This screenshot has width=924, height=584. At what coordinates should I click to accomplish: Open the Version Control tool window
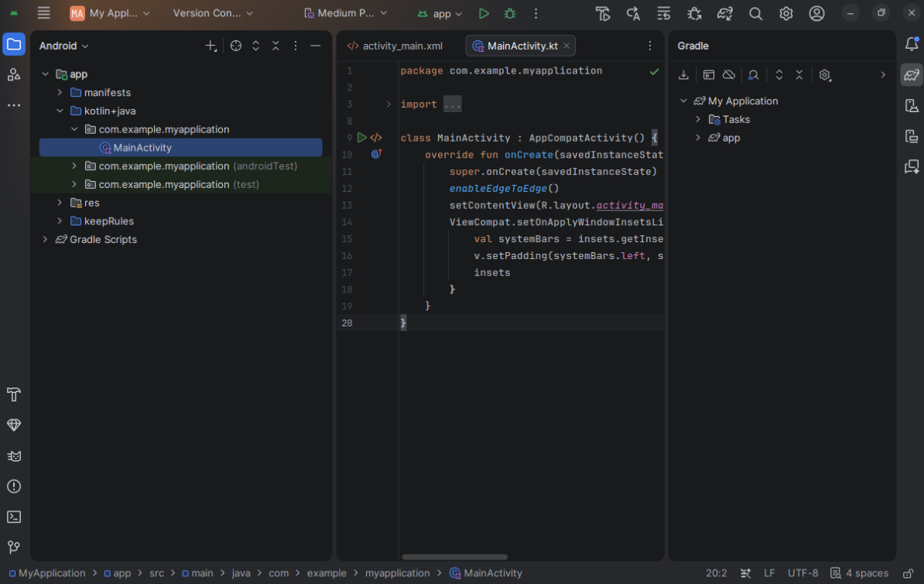[14, 547]
